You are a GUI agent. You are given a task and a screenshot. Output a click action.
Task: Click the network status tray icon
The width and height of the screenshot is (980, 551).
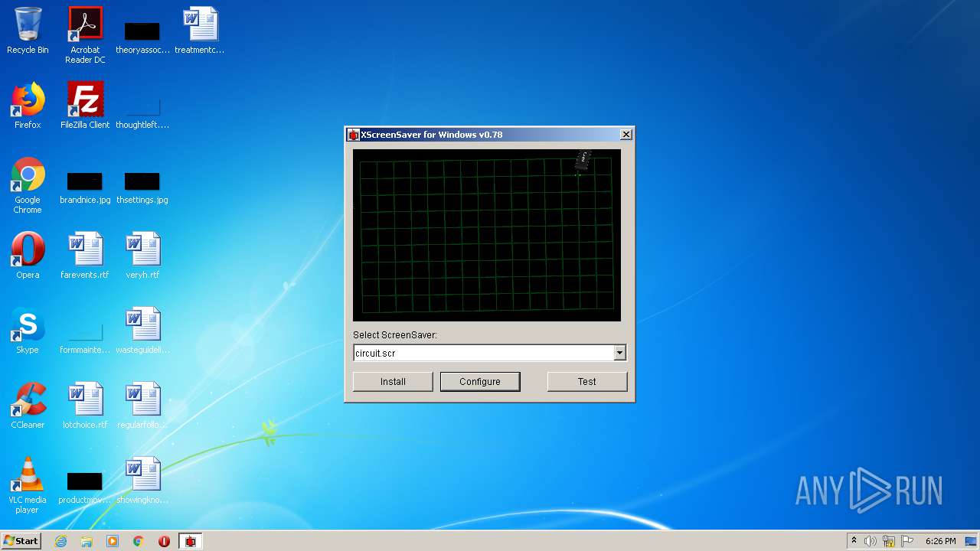pos(889,541)
